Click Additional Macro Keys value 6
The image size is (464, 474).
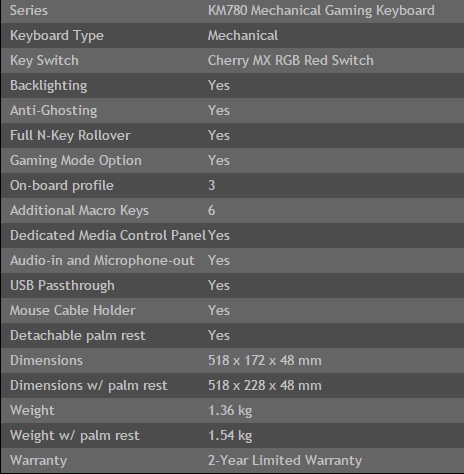pos(212,210)
